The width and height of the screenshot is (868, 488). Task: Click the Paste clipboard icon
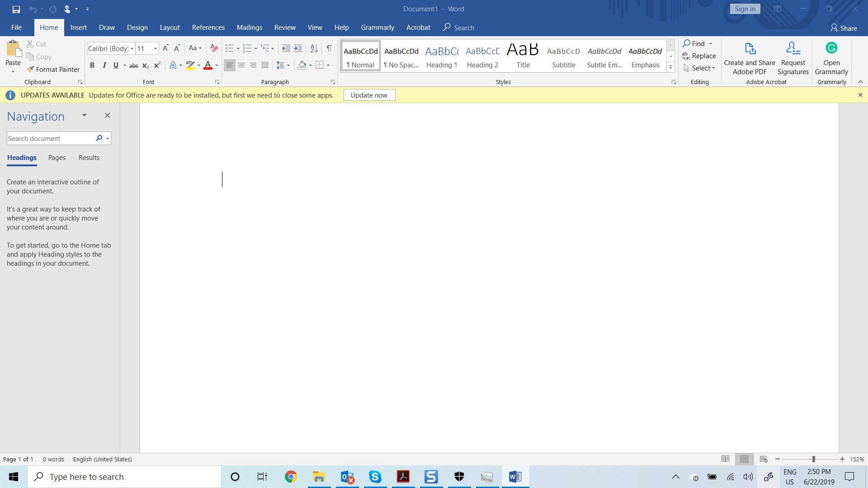(x=13, y=49)
